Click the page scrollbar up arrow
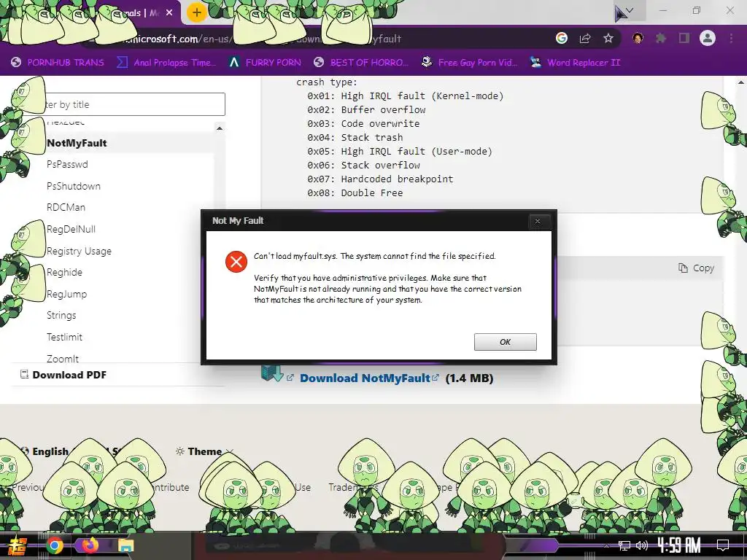Viewport: 747px width, 560px height. (741, 82)
